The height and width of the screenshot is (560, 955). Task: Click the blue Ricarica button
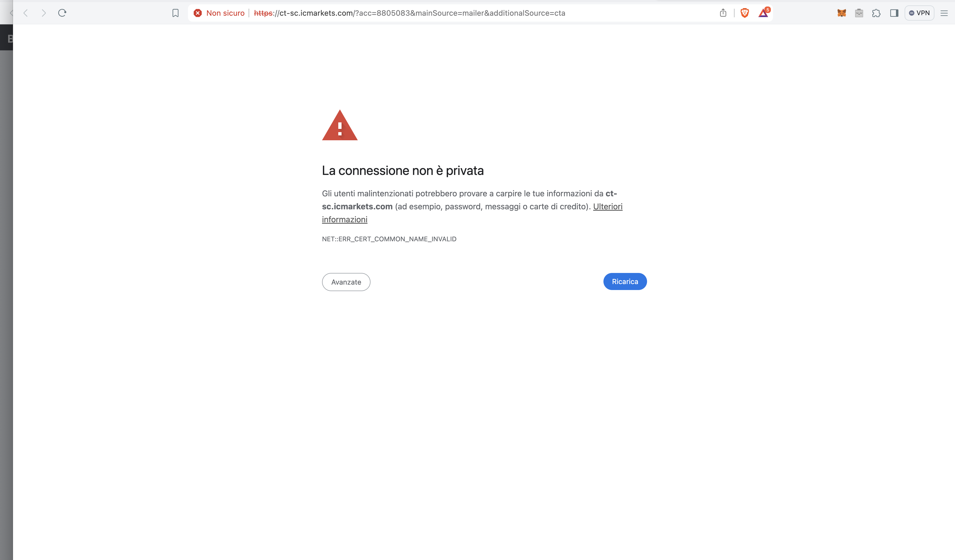click(625, 282)
